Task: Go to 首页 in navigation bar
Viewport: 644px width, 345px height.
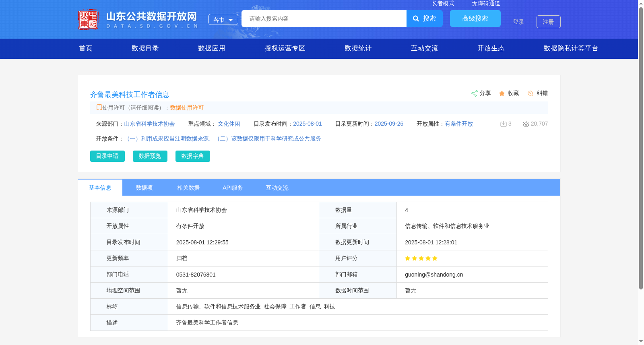Action: coord(86,48)
